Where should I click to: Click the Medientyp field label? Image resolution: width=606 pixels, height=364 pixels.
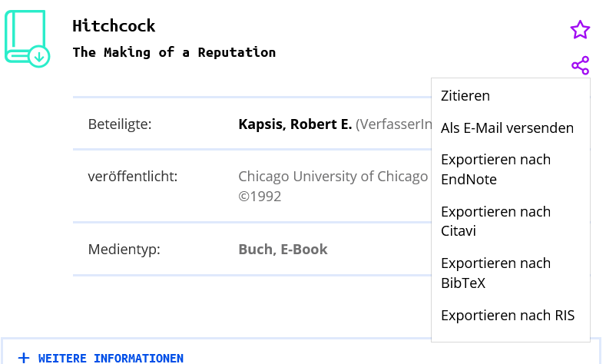[x=124, y=250]
